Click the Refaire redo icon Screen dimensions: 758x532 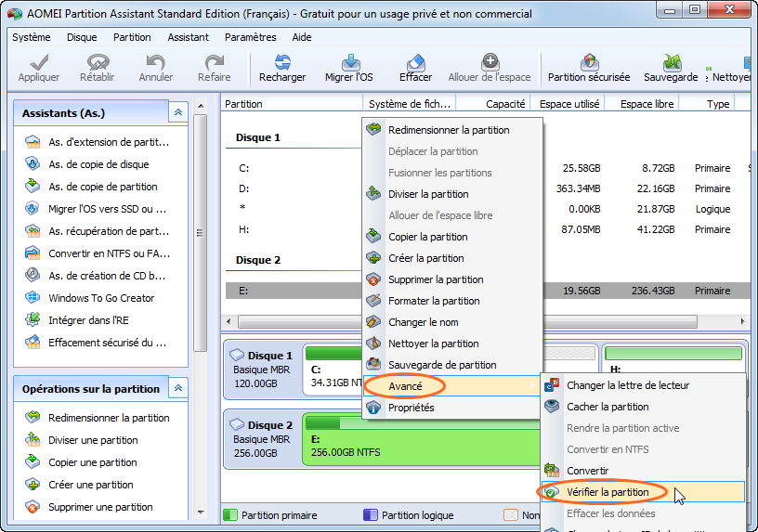tap(215, 62)
